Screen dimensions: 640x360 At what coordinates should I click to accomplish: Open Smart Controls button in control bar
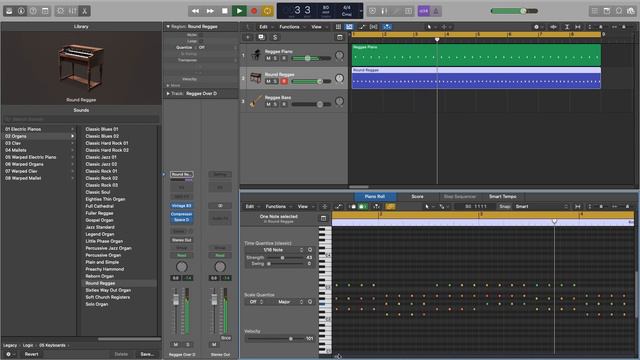[61, 11]
